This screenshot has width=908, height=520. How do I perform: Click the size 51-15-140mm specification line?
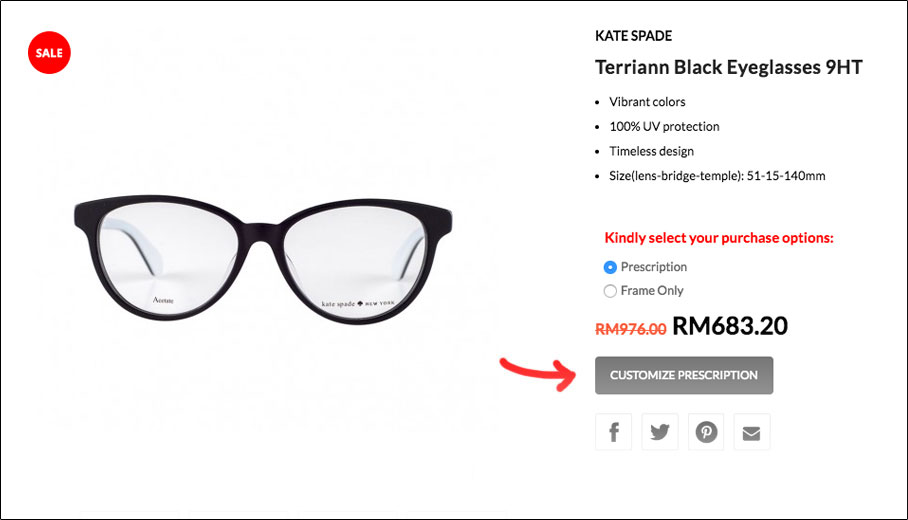tap(717, 176)
